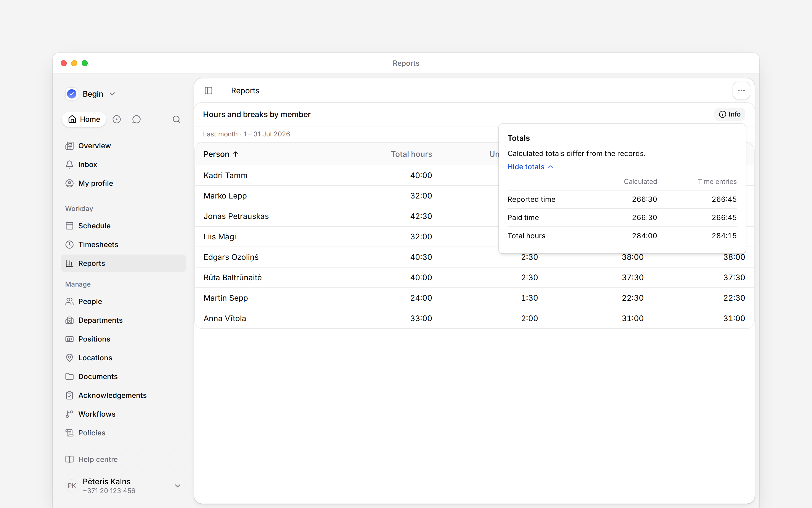The image size is (812, 508).
Task: Click the Departments building icon
Action: (70, 320)
